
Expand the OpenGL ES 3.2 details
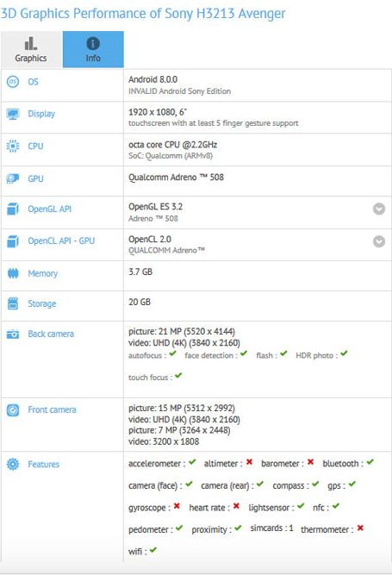379,209
